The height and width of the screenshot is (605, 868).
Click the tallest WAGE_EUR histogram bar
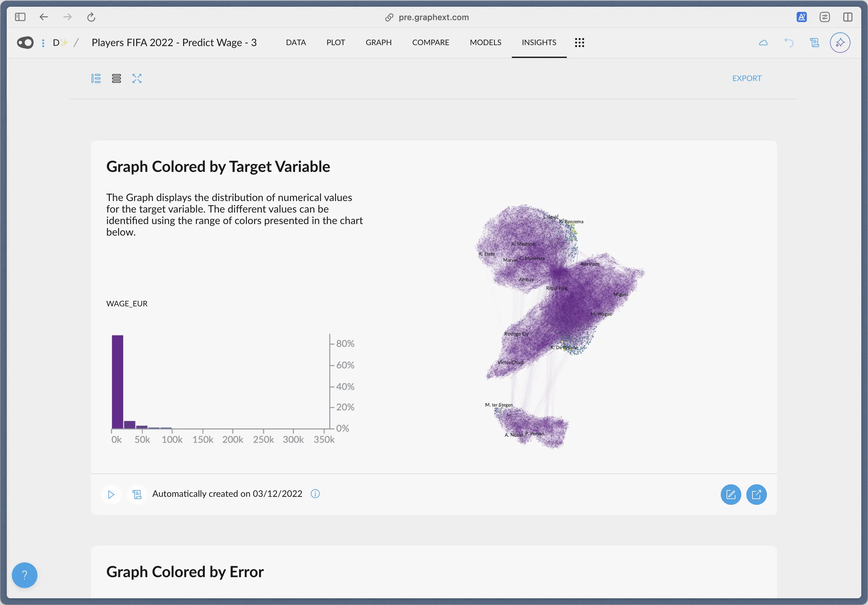117,382
